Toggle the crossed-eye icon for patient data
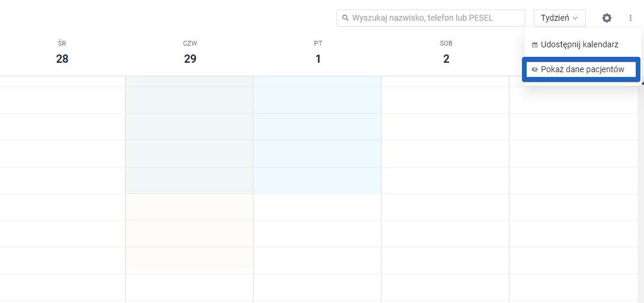This screenshot has height=303, width=644. (535, 70)
